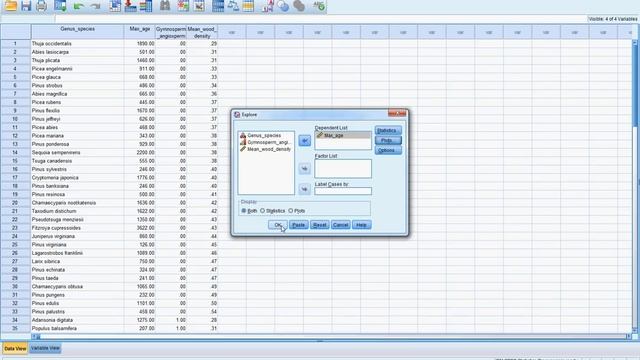Click the horizontal scrollbar below the grid
This screenshot has height=360, width=640.
coord(331,336)
